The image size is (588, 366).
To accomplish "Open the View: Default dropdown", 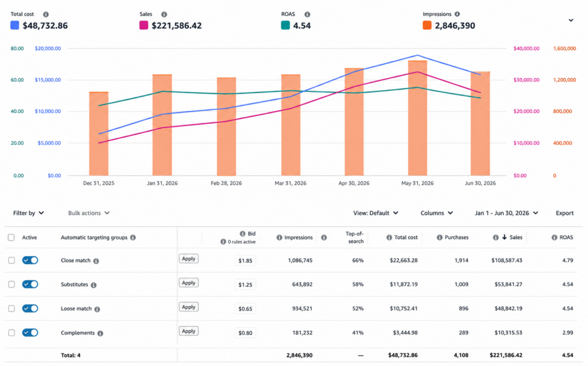I will click(x=376, y=213).
